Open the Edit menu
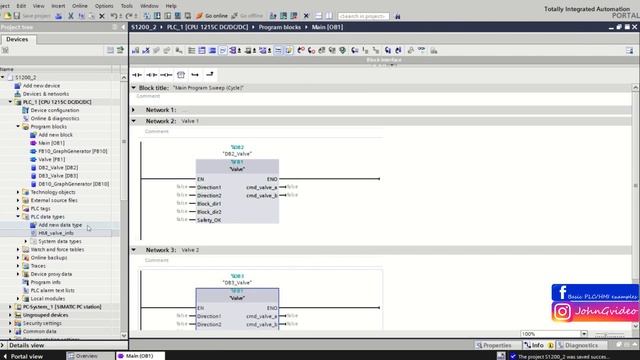 click(x=21, y=6)
